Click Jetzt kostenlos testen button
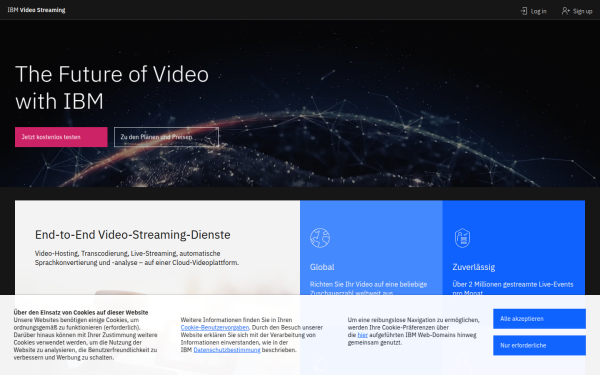The width and height of the screenshot is (600, 375). tap(61, 137)
